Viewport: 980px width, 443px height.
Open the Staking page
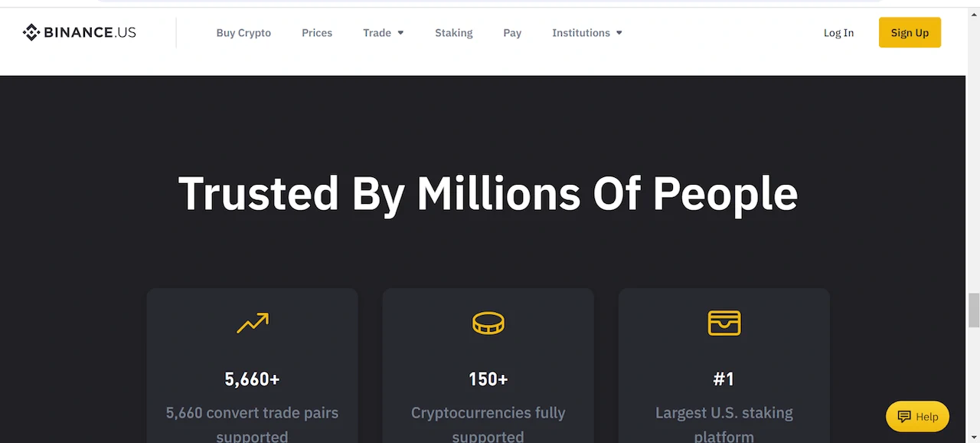pyautogui.click(x=454, y=33)
